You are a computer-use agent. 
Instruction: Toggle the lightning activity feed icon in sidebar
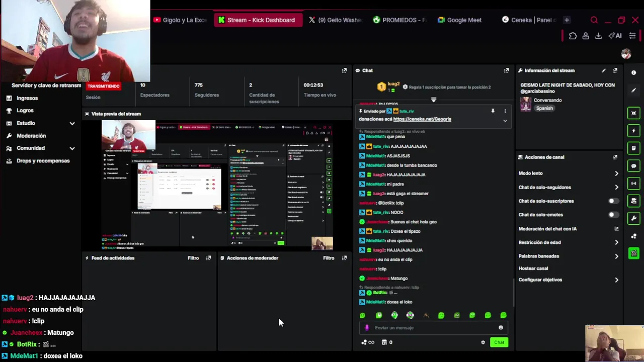(x=633, y=131)
